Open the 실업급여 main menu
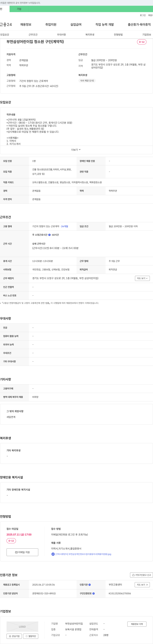This screenshot has height=644, width=153. pos(76,25)
